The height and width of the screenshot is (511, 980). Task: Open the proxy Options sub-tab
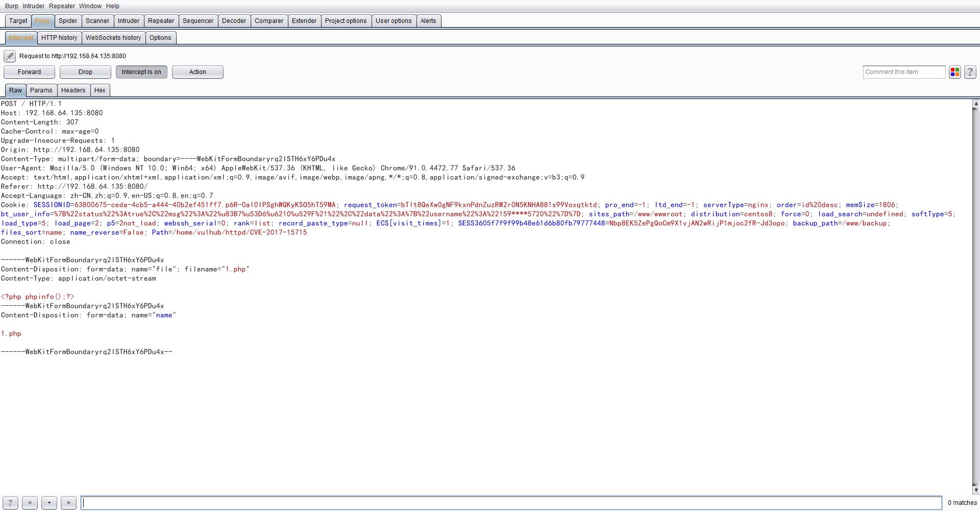click(160, 38)
